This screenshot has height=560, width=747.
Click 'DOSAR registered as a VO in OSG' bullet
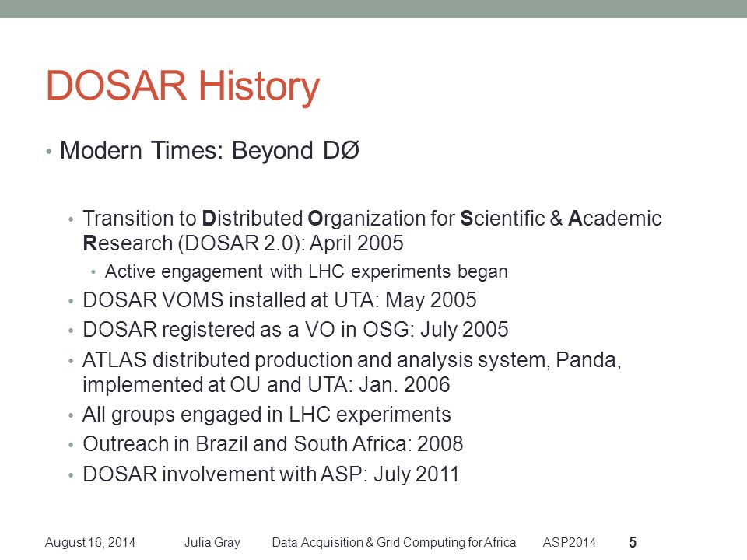(x=296, y=330)
